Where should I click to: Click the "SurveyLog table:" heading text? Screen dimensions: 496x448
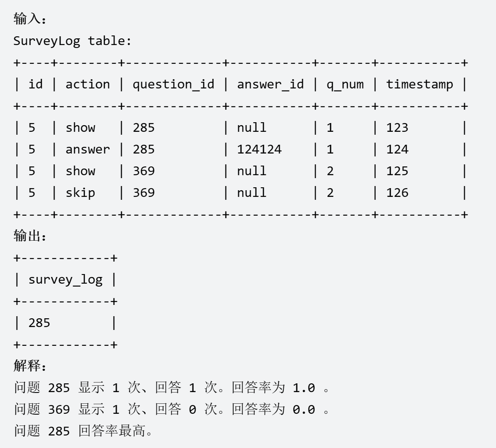coord(72,41)
